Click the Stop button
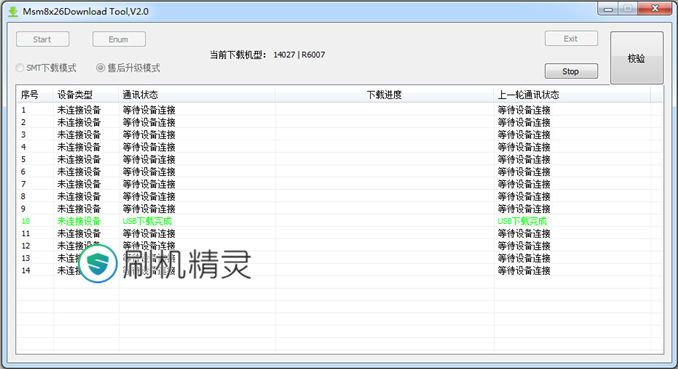The image size is (678, 369). tap(571, 71)
